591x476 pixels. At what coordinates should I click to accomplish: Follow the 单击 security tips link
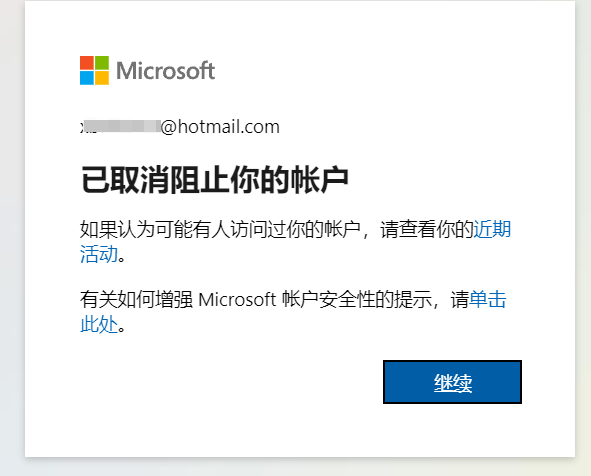(x=487, y=300)
